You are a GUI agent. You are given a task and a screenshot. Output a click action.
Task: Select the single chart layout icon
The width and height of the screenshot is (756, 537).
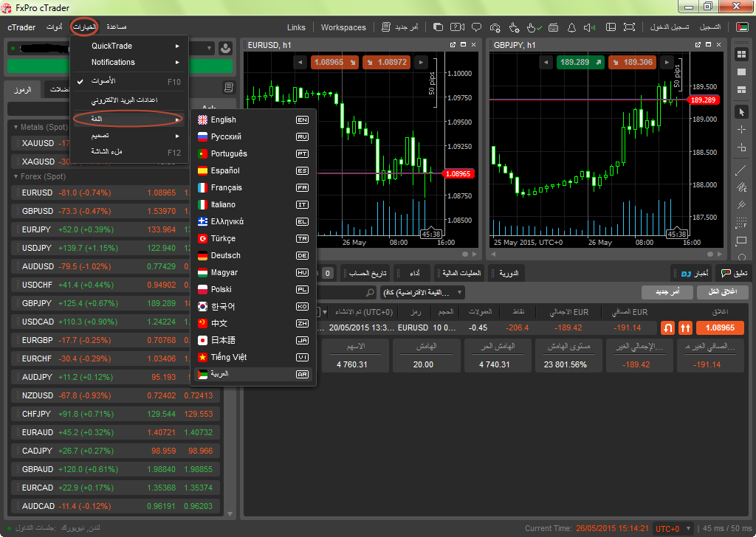pos(741,72)
